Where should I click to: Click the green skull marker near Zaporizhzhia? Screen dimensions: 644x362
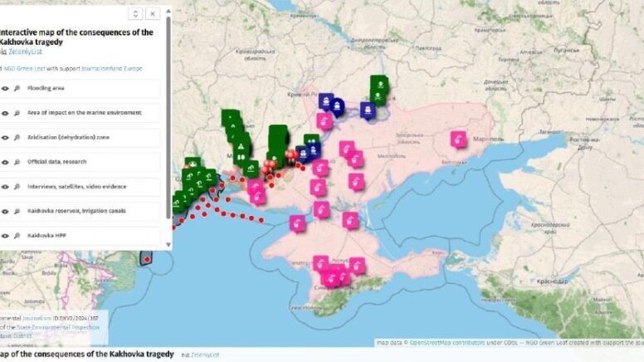[378, 83]
